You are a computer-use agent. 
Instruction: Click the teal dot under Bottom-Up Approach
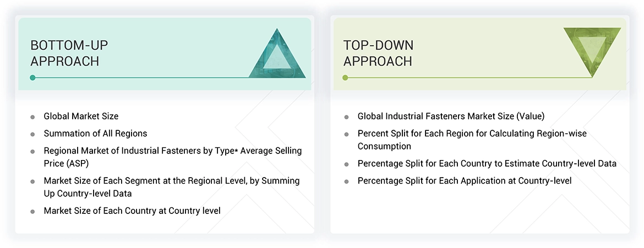pyautogui.click(x=32, y=78)
